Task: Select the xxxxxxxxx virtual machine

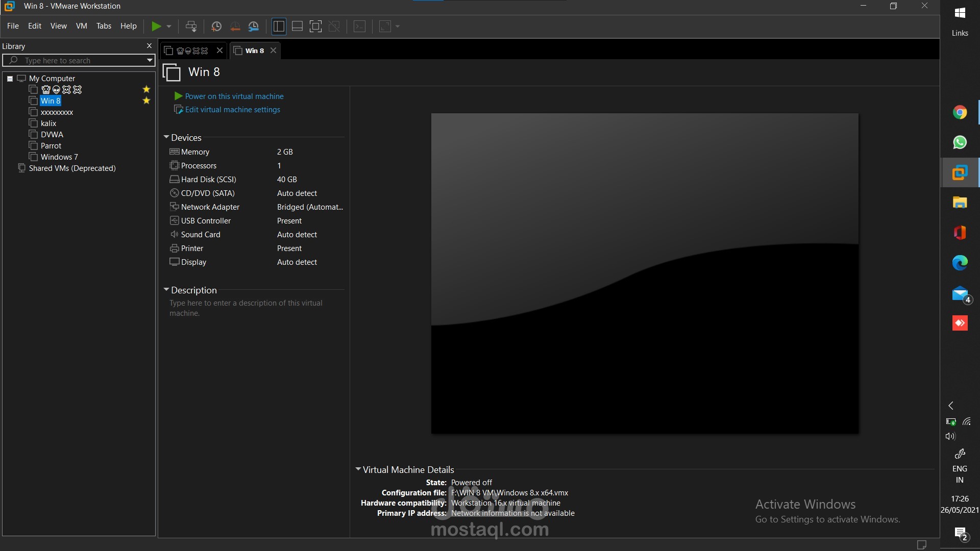Action: [57, 112]
